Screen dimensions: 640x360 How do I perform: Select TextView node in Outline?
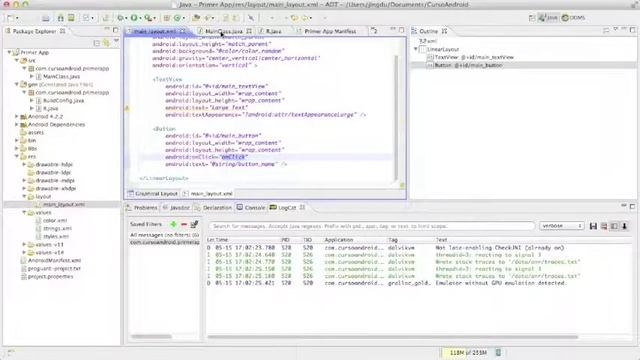tap(474, 58)
